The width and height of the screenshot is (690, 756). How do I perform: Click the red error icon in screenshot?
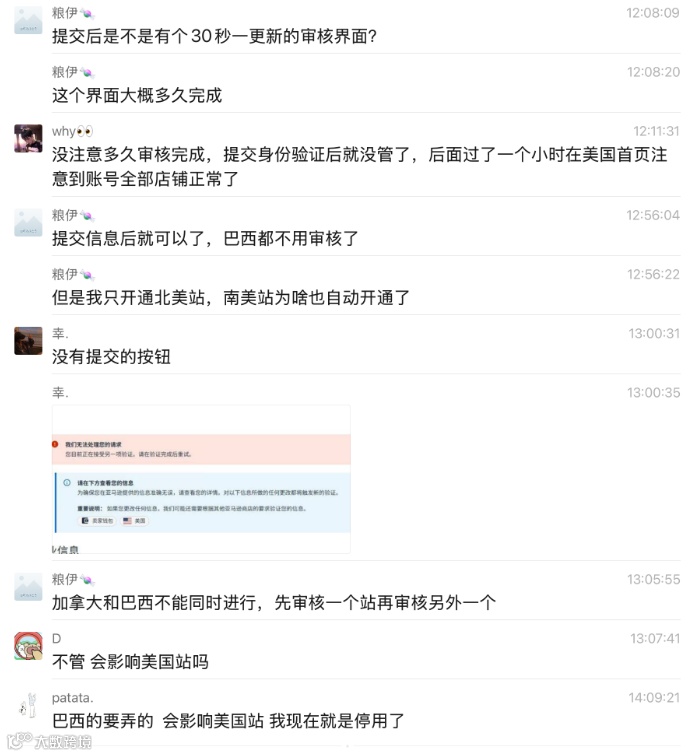tap(55, 444)
